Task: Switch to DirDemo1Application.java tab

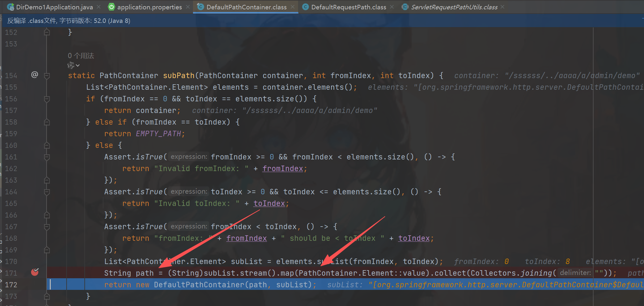Action: click(x=54, y=7)
